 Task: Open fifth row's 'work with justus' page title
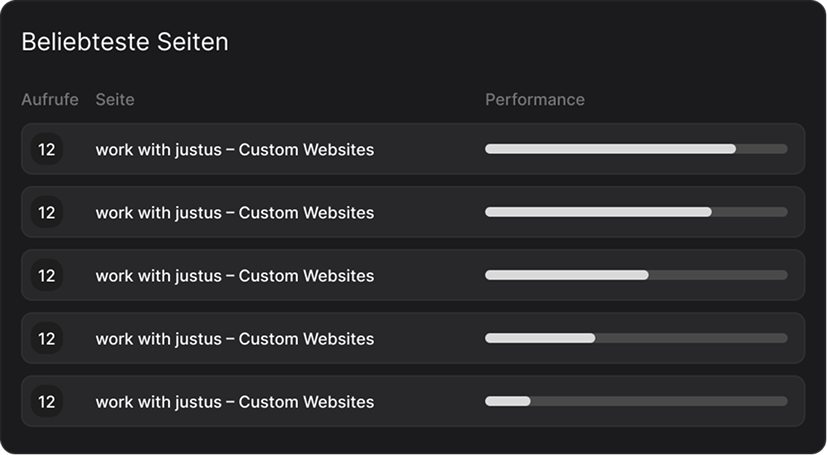point(234,402)
